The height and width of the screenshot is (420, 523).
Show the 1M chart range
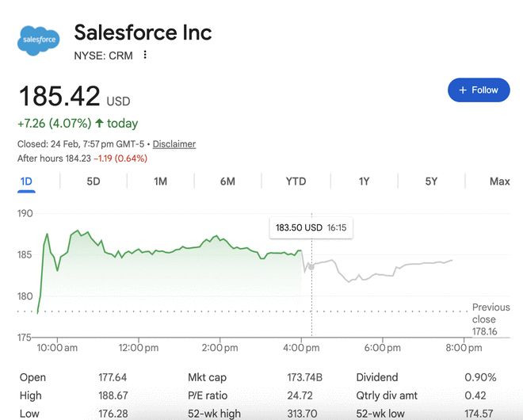[x=160, y=181]
